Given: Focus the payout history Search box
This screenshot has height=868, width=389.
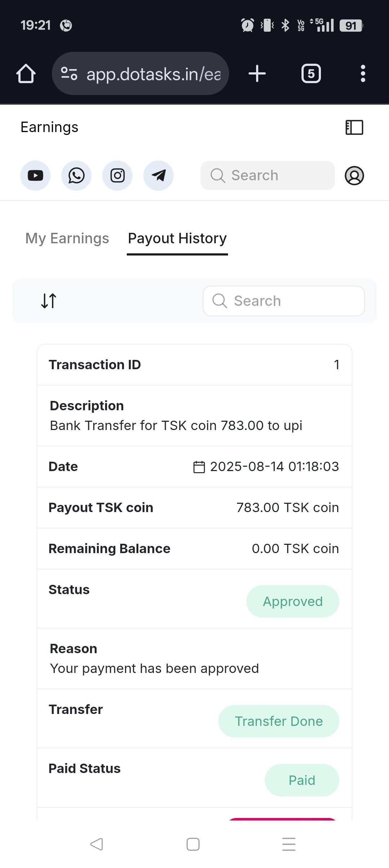Looking at the screenshot, I should [x=284, y=301].
